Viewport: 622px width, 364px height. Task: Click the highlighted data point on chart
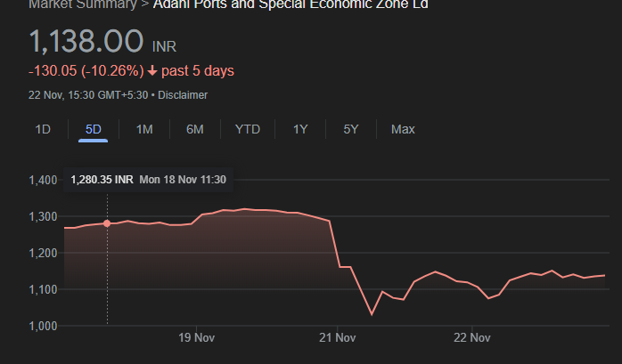click(108, 223)
